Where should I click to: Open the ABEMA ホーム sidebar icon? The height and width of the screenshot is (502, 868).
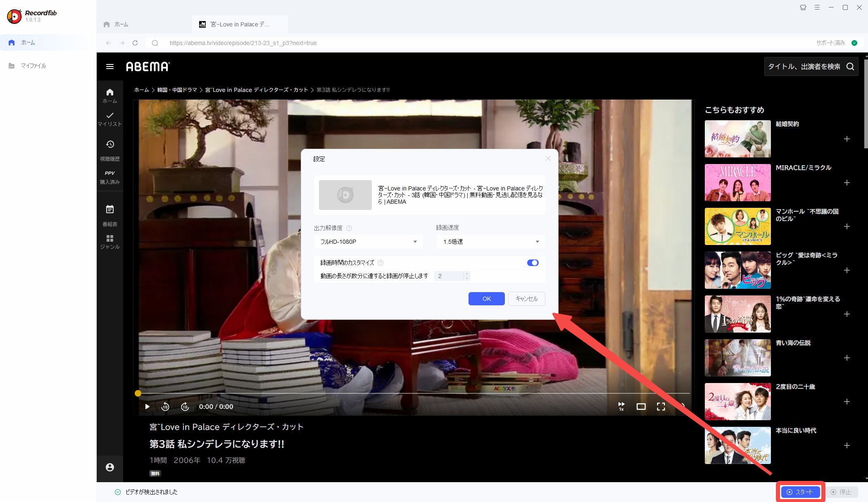tap(110, 96)
